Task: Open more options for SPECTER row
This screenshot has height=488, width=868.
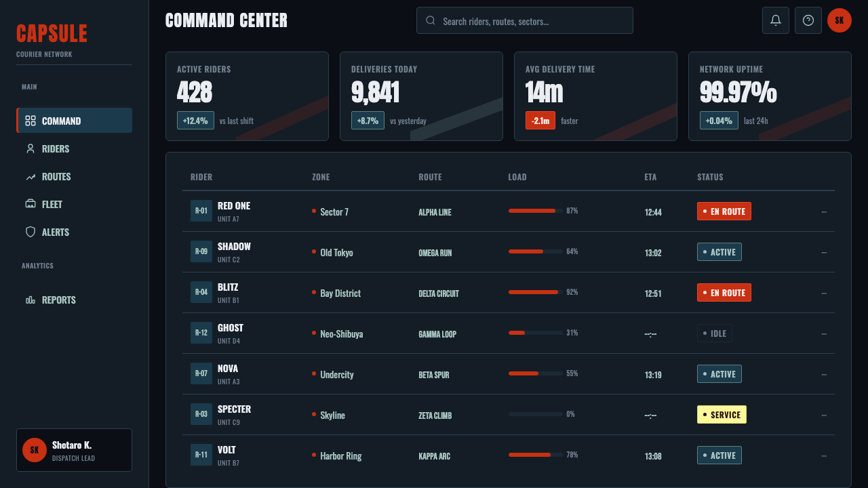Action: (x=824, y=415)
